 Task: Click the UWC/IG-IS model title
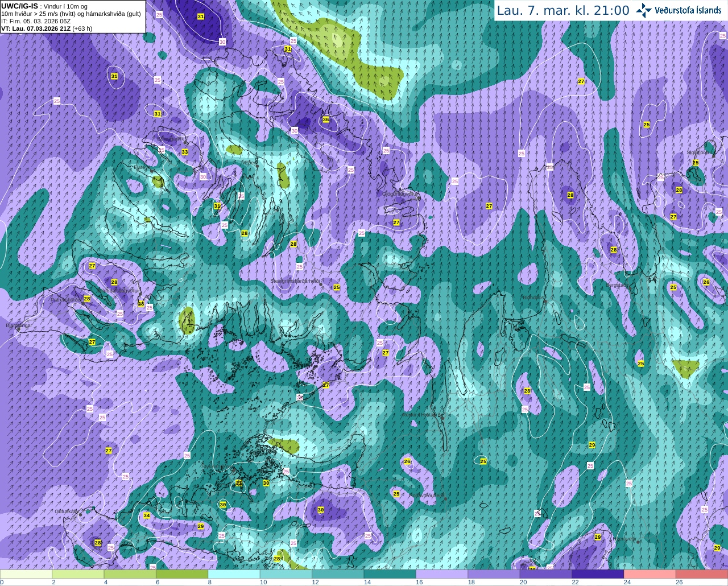click(x=20, y=6)
